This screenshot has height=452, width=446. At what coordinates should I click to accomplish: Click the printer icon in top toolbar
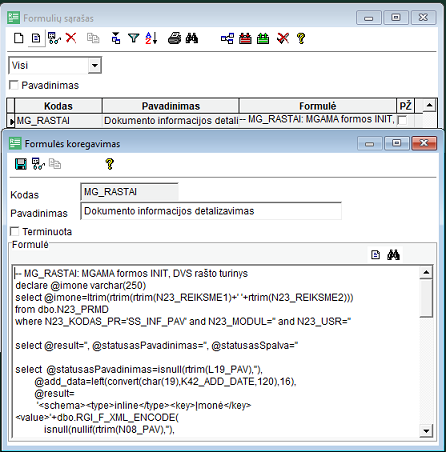(x=174, y=38)
